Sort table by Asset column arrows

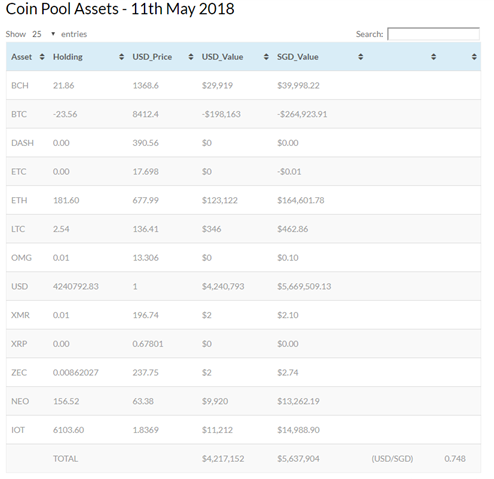[x=42, y=57]
